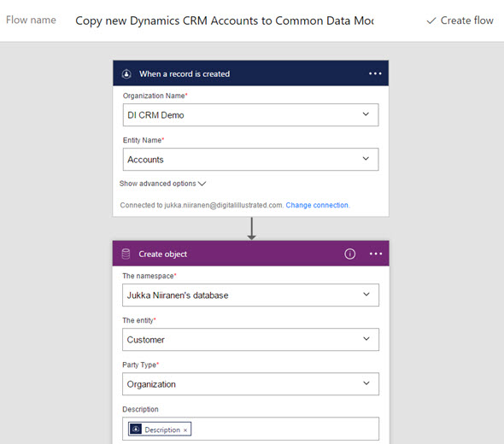The image size is (504, 444).
Task: Click the database icon on Create object header
Action: (126, 254)
